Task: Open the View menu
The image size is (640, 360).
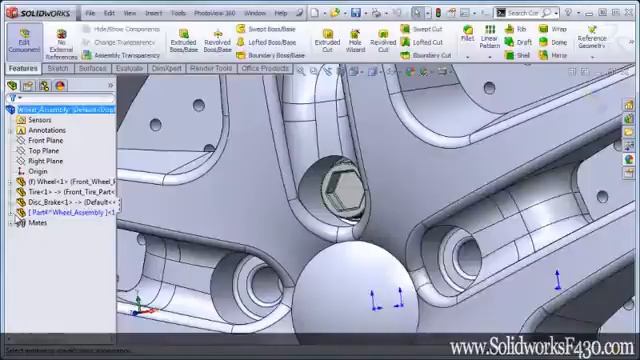Action: (129, 13)
